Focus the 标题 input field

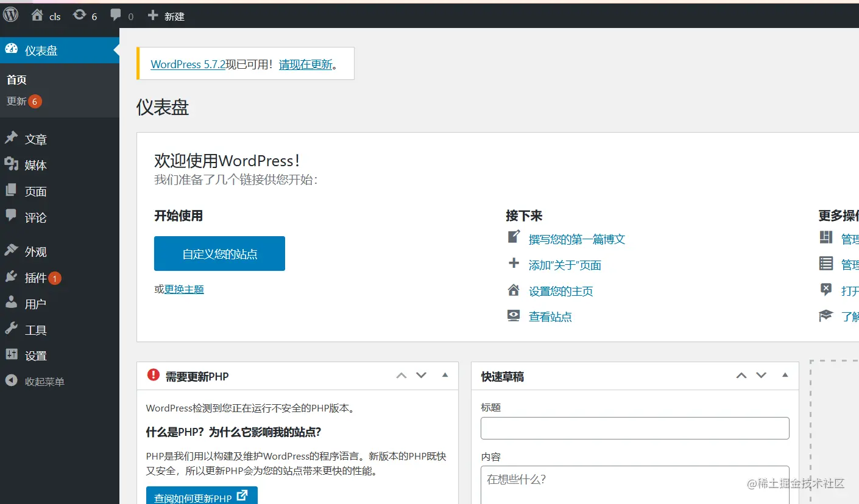pos(635,428)
